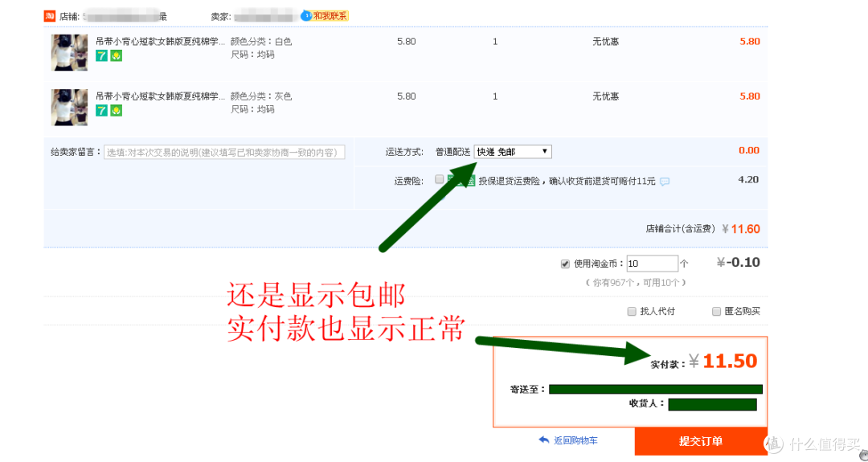The height and width of the screenshot is (462, 868).
Task: Click the -0.10 Taojinbi discount amount
Action: pos(739,262)
